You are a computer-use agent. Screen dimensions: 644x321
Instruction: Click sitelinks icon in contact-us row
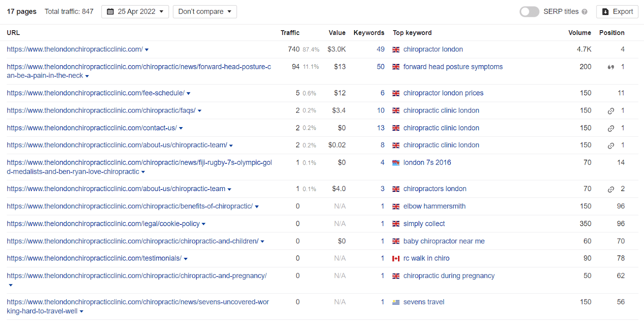click(x=611, y=128)
